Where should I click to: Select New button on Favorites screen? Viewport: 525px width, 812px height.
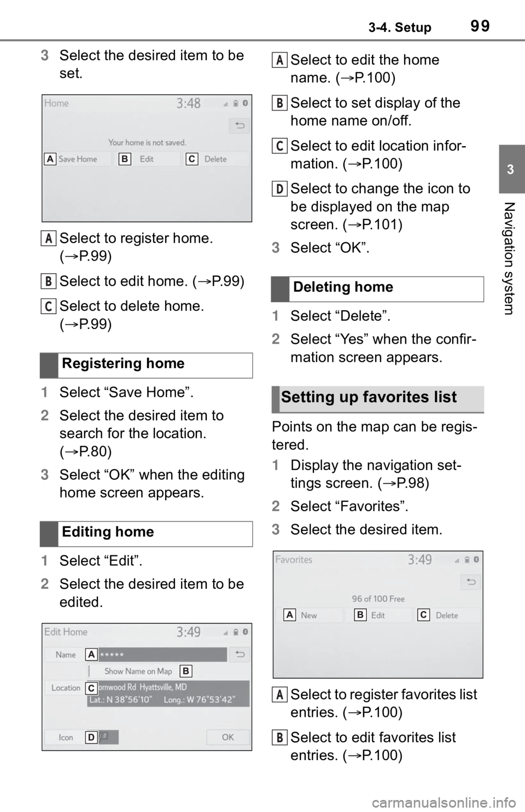(309, 615)
